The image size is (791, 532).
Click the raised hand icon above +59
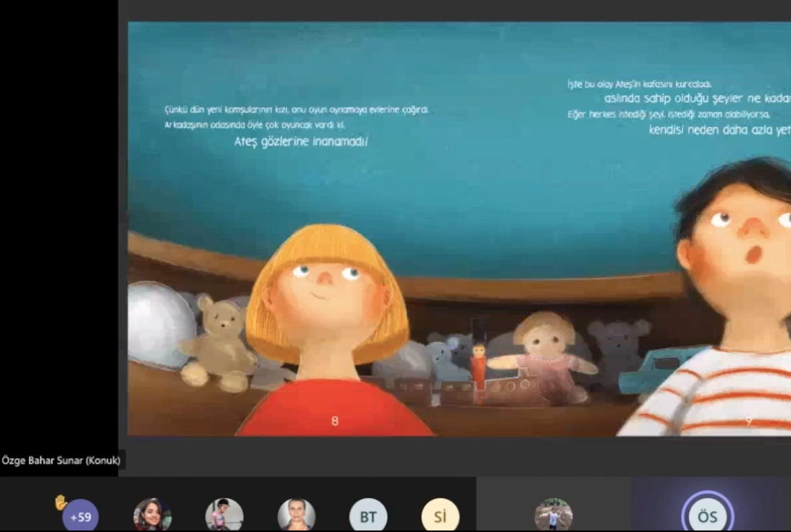point(61,503)
